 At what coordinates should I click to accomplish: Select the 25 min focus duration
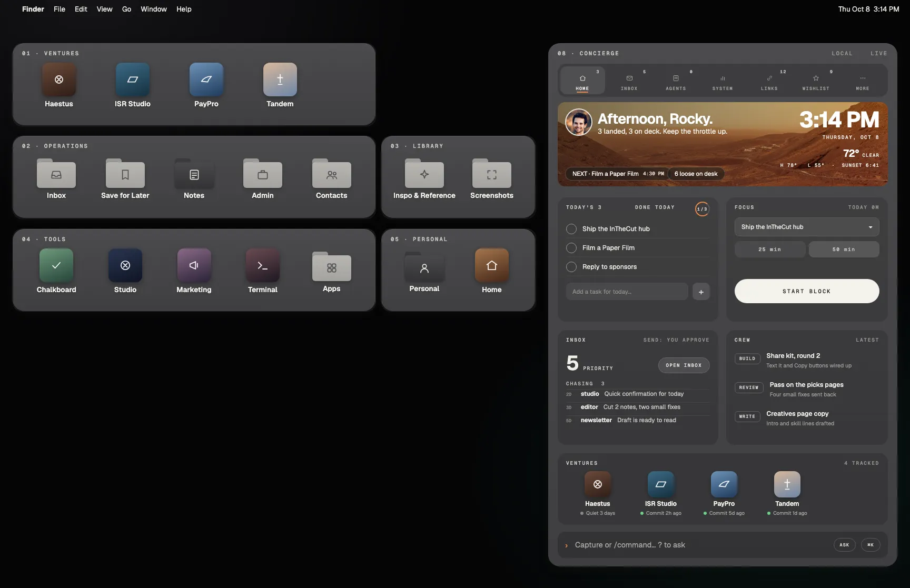pyautogui.click(x=770, y=250)
